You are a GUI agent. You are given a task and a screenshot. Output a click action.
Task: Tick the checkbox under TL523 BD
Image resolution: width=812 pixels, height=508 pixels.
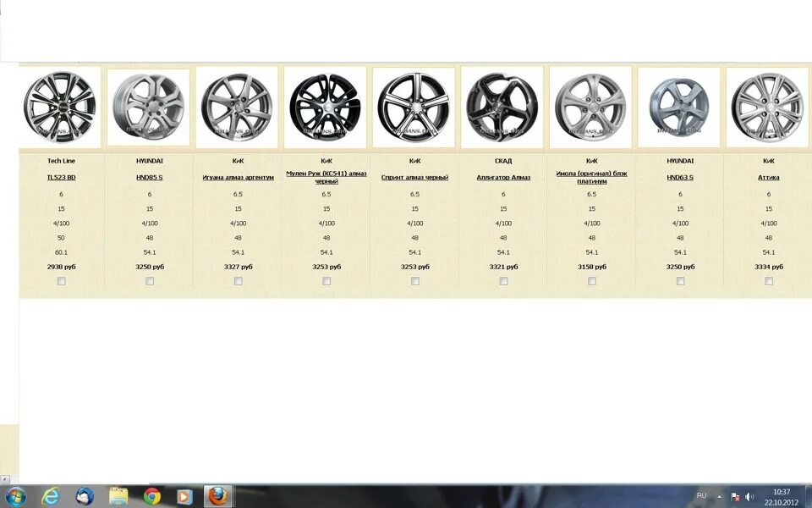tap(61, 281)
